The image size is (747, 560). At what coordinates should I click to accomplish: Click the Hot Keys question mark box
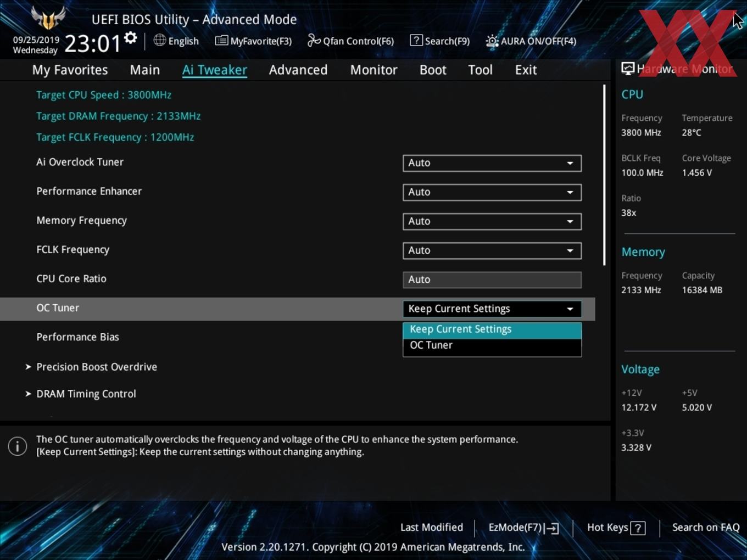coord(638,528)
